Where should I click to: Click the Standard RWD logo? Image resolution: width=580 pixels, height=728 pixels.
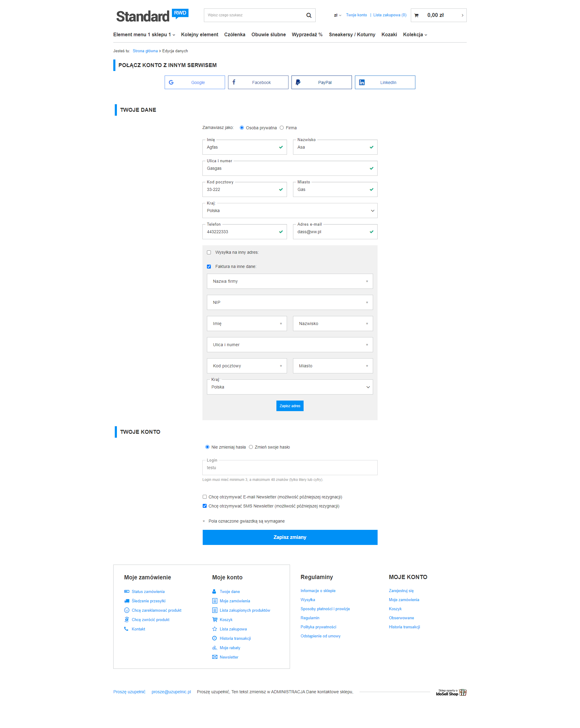(x=152, y=15)
